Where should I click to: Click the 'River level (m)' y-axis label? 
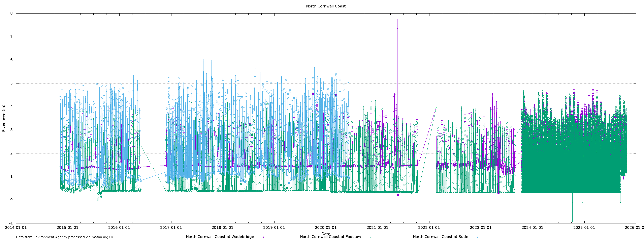pyautogui.click(x=3, y=118)
